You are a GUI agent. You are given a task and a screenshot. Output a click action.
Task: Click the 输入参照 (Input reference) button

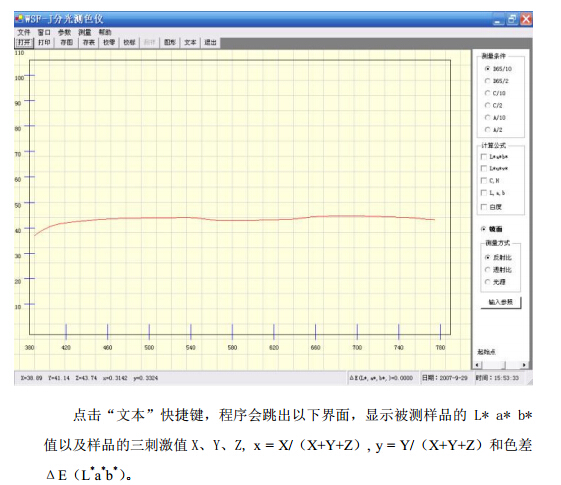click(501, 302)
